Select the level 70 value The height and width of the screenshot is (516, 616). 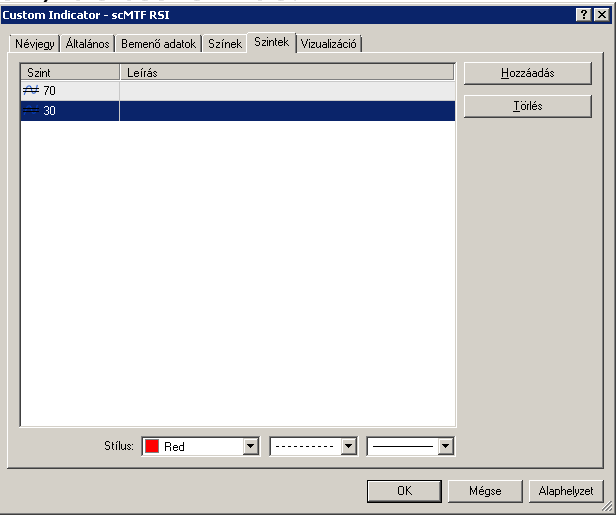click(x=50, y=91)
